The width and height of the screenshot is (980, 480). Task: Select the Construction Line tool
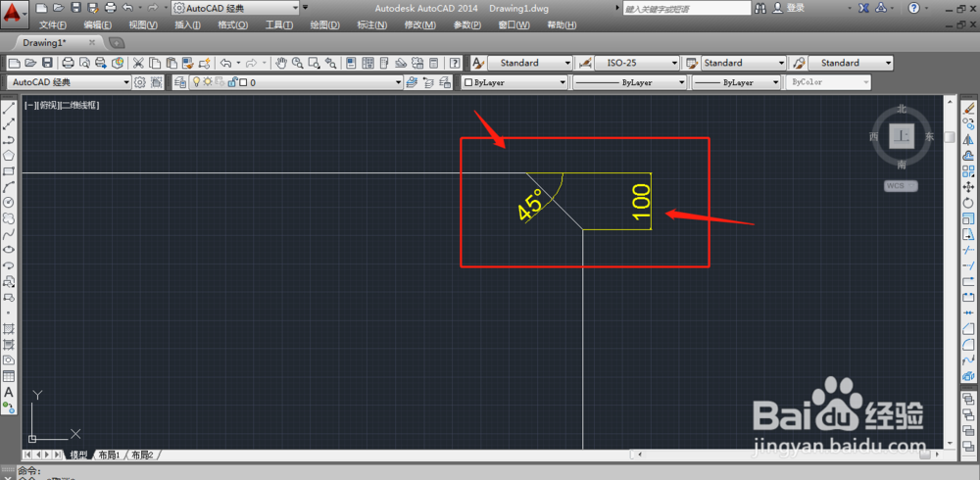point(9,123)
